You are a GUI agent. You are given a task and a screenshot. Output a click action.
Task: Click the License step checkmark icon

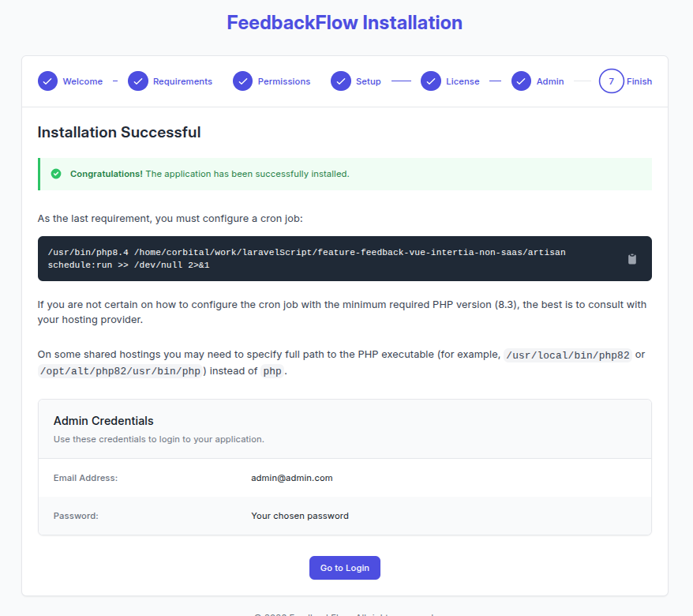(430, 81)
